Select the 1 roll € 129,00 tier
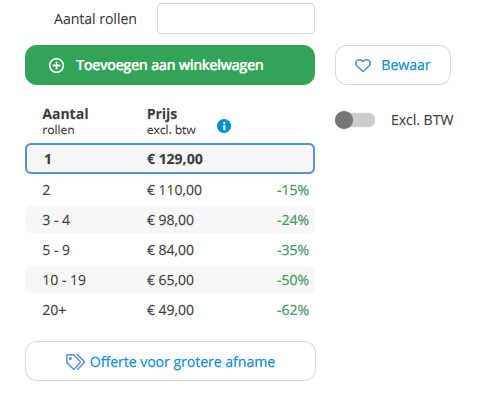482x396 pixels. pos(170,159)
